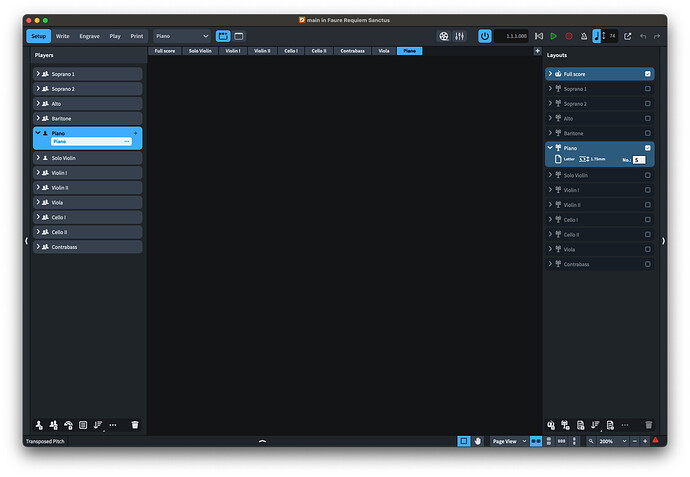The image size is (690, 477).
Task: Open the sort players icon
Action: click(98, 425)
